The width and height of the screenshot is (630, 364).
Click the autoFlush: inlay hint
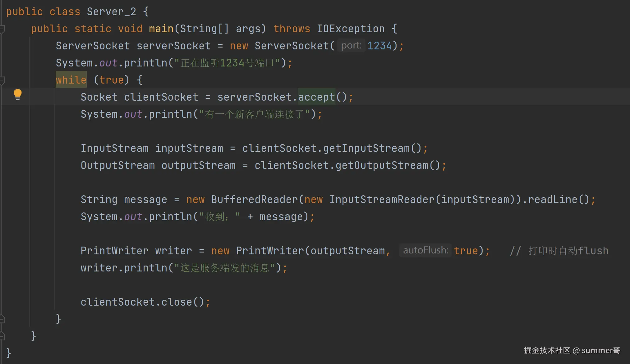[425, 250]
